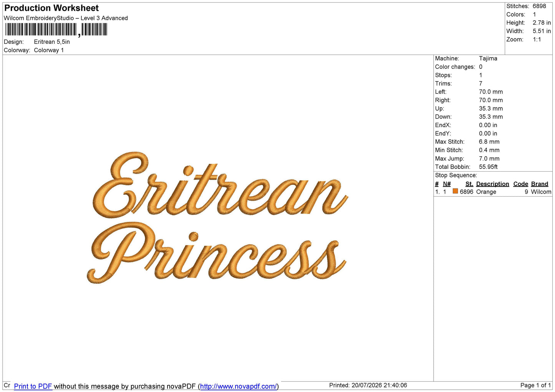This screenshot has width=555, height=392.
Task: Select the Orange description cell
Action: coord(486,192)
